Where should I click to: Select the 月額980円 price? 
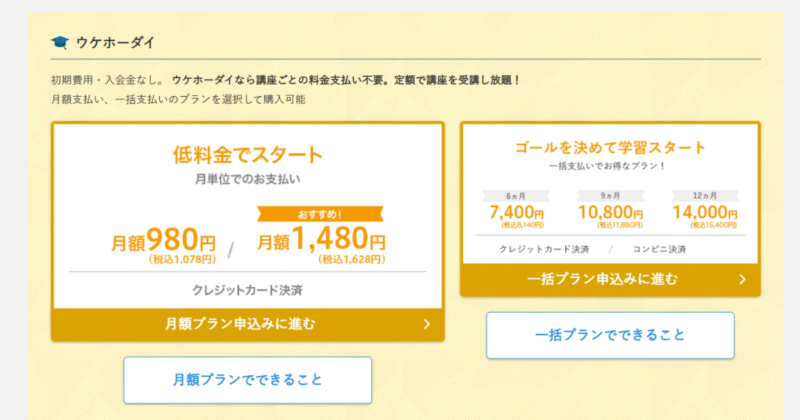click(164, 245)
